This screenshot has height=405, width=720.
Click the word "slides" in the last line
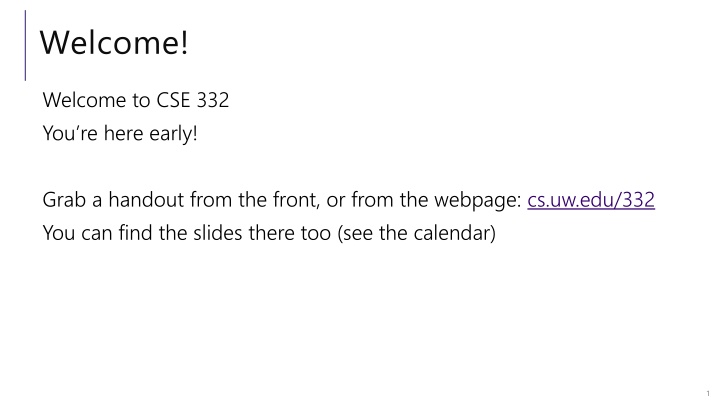[218, 233]
